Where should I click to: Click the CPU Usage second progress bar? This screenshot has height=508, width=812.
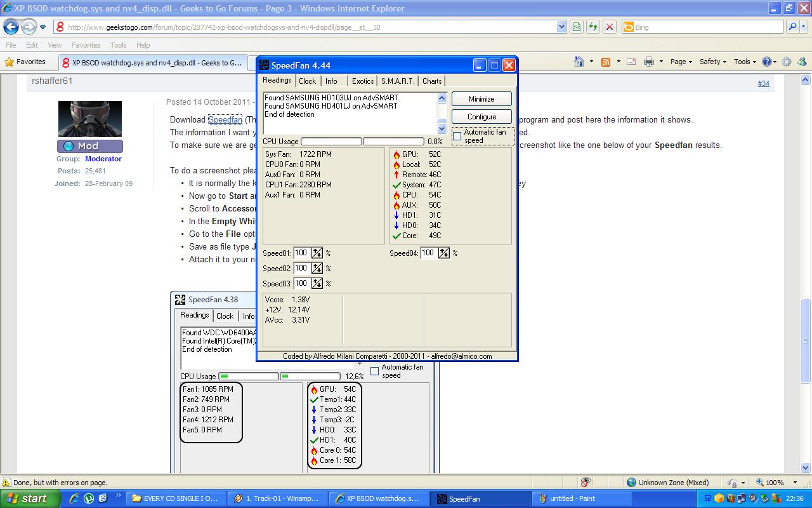coord(393,142)
